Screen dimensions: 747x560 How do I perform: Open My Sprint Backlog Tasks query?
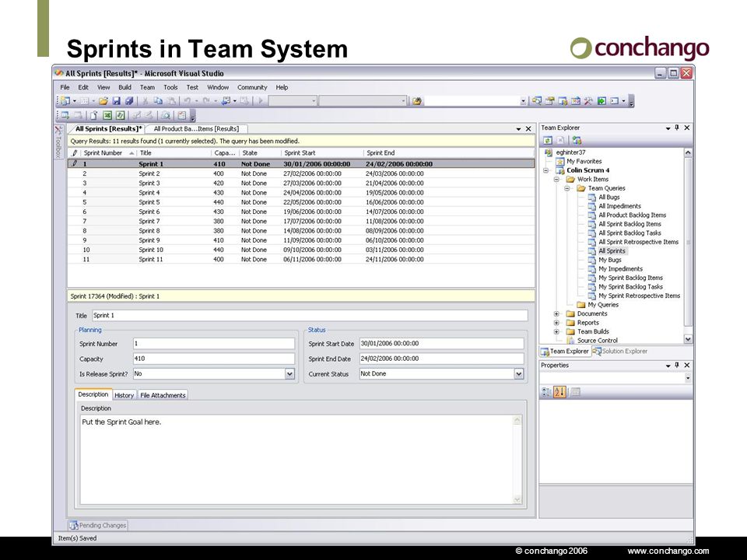click(630, 287)
